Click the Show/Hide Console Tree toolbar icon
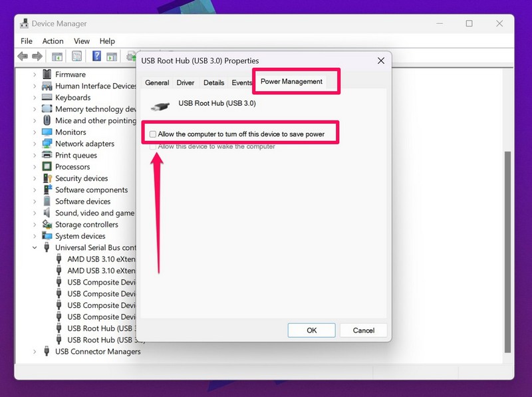The height and width of the screenshot is (397, 532). point(57,57)
